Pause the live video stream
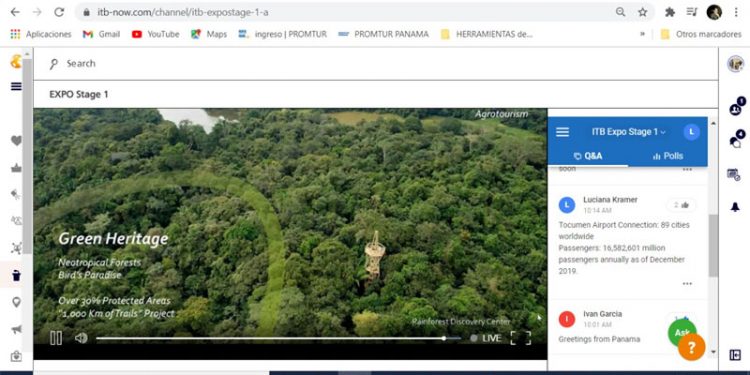This screenshot has height=375, width=750. click(56, 338)
